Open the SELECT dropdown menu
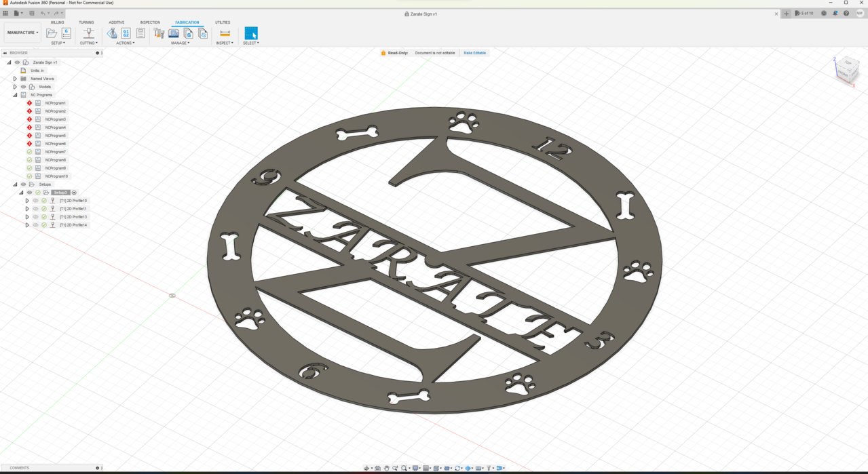This screenshot has width=868, height=474. tap(251, 43)
